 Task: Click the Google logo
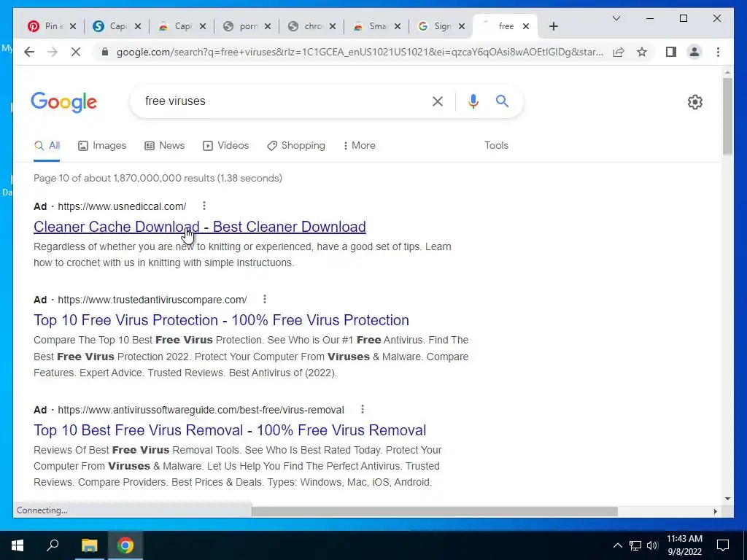tap(64, 102)
